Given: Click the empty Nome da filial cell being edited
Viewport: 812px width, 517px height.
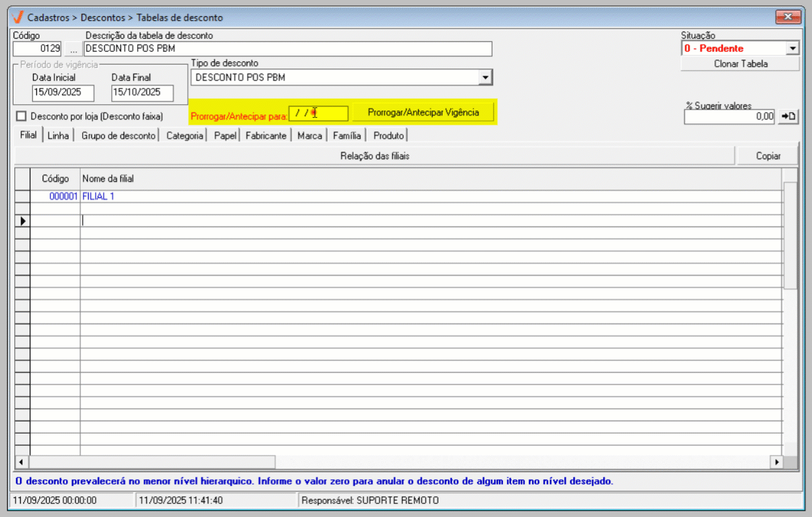Looking at the screenshot, I should pos(431,221).
